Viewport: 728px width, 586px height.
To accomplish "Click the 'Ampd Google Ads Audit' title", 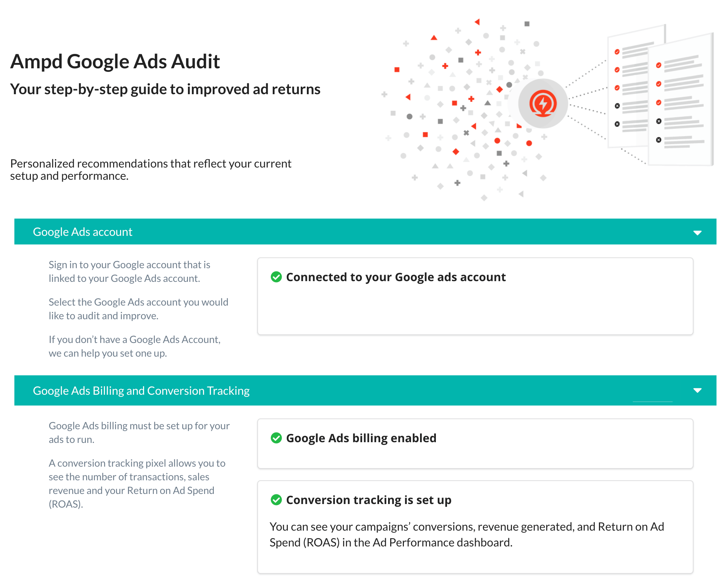I will (x=115, y=61).
